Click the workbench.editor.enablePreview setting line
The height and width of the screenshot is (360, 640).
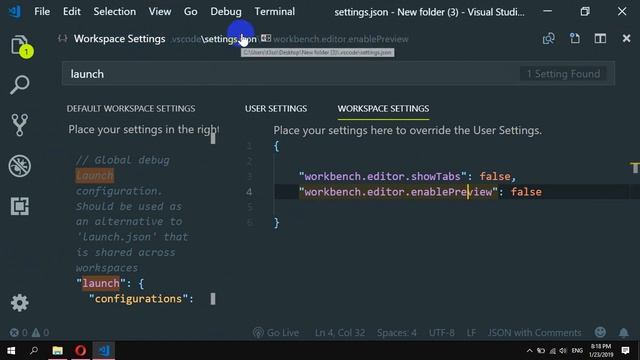pos(420,192)
